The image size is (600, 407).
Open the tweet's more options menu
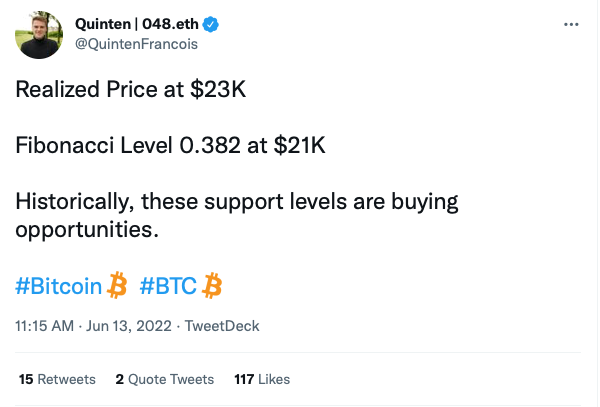570,24
